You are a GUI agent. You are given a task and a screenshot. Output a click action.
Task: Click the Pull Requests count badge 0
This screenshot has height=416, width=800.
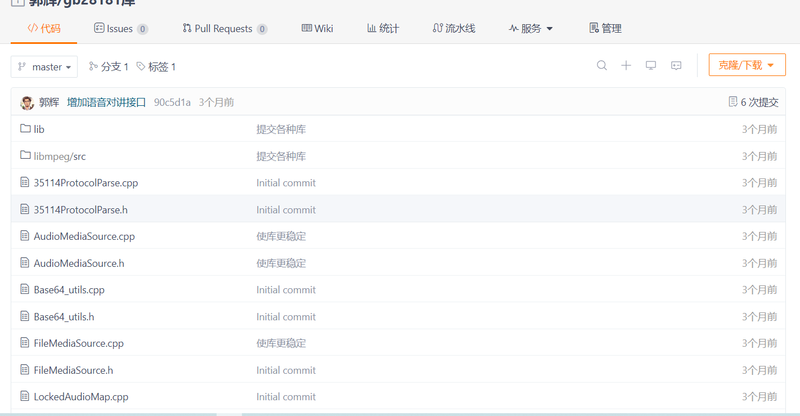(262, 29)
